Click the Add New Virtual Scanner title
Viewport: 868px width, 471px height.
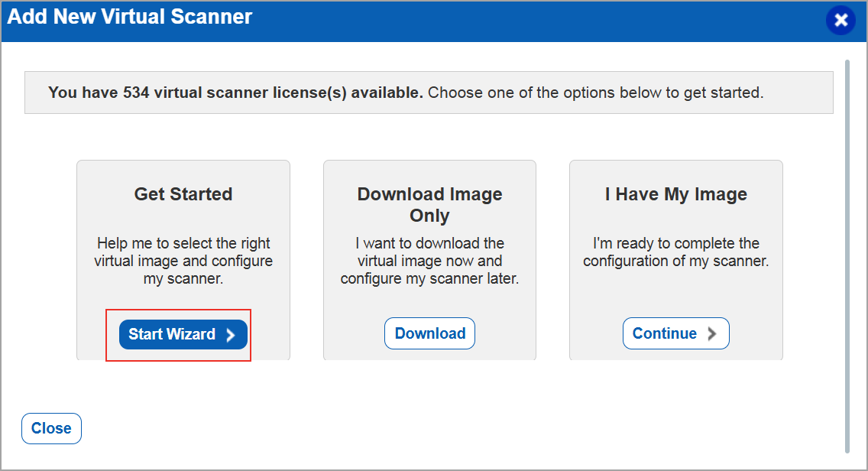click(x=130, y=17)
